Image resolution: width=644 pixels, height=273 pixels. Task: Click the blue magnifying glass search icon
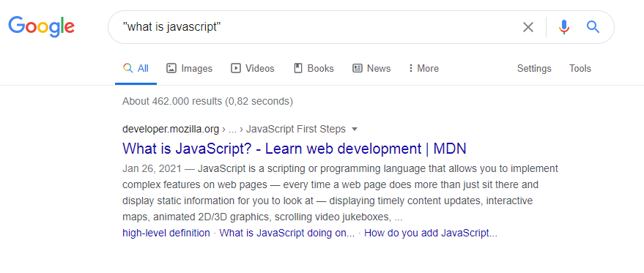tap(593, 27)
